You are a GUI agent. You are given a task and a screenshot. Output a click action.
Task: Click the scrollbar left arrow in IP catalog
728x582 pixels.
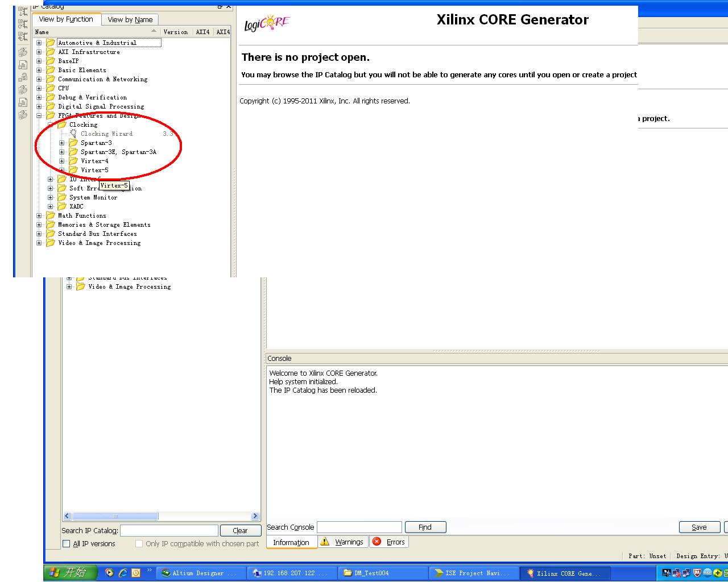(67, 516)
